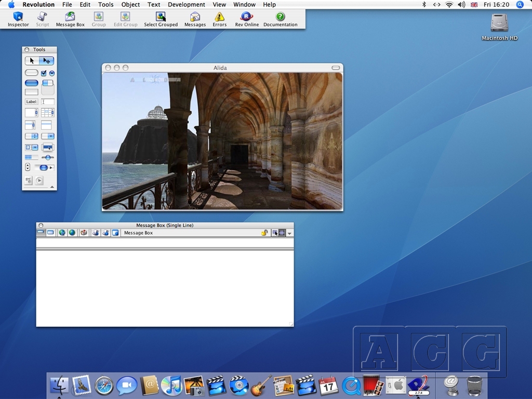Choose the text entry field object
The width and height of the screenshot is (532, 399).
coord(47,101)
